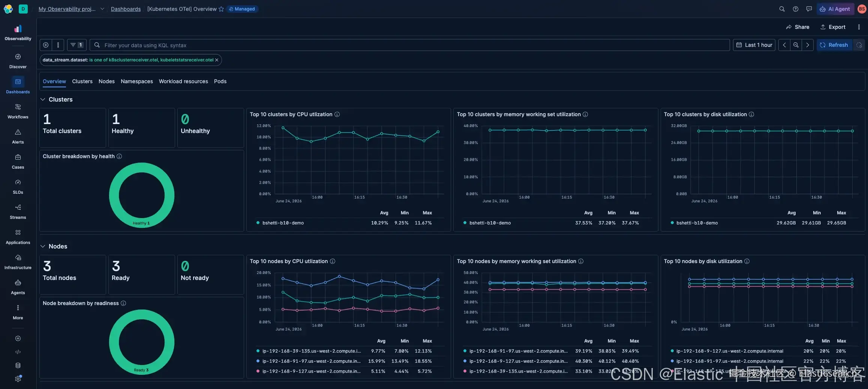
Task: Open info icon for Cluster breakdown by health
Action: click(119, 156)
